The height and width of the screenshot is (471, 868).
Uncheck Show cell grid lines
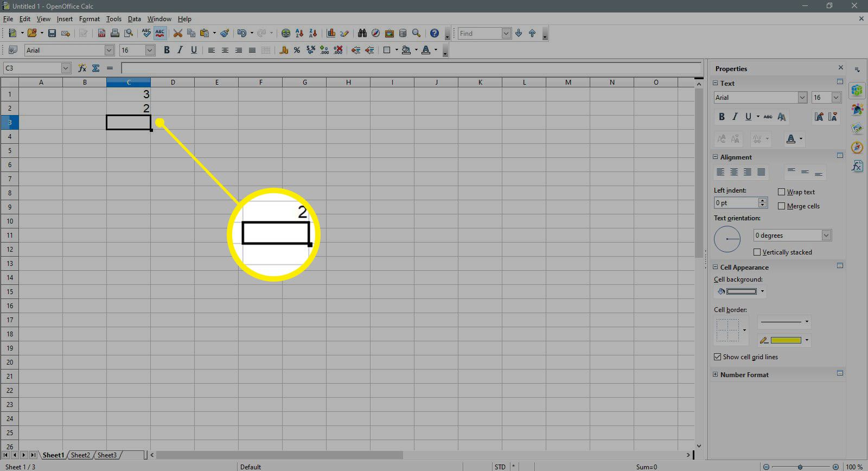[718, 357]
